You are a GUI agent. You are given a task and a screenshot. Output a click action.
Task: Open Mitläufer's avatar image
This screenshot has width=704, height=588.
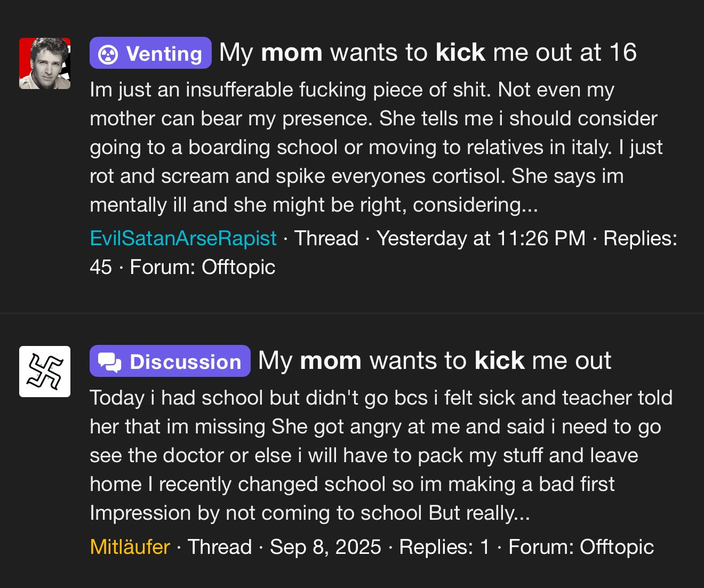click(x=45, y=372)
